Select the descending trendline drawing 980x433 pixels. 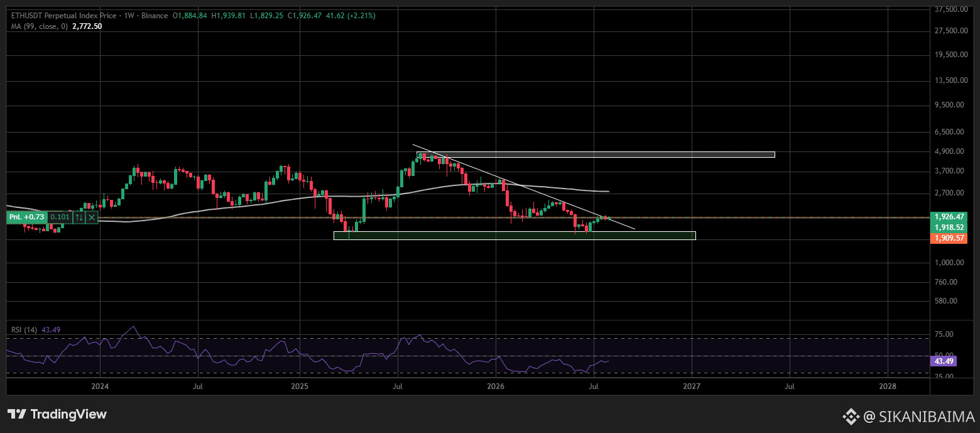[524, 187]
